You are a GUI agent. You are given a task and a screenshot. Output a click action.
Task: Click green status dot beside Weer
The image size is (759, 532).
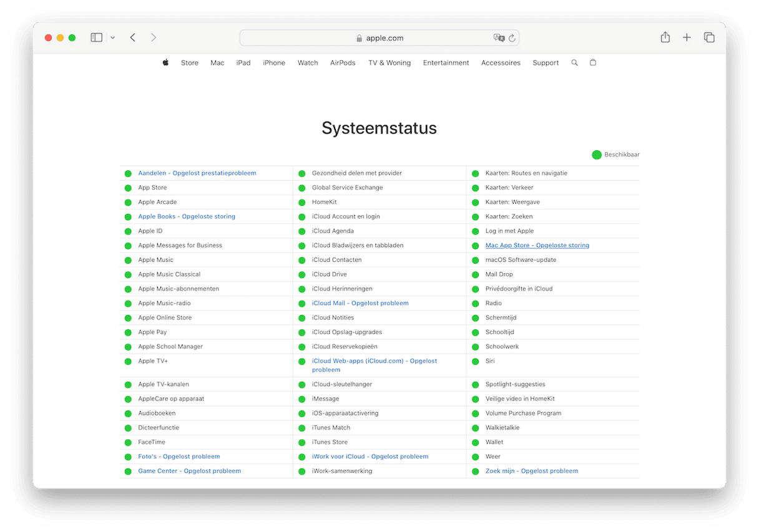click(x=475, y=457)
